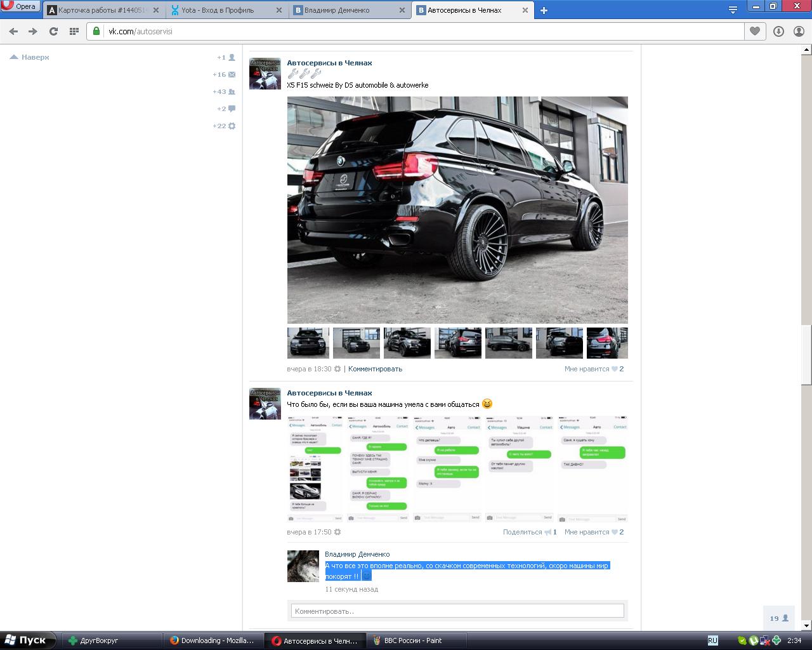Go back to the previous page
Viewport: 812px width, 650px height.
[x=13, y=31]
